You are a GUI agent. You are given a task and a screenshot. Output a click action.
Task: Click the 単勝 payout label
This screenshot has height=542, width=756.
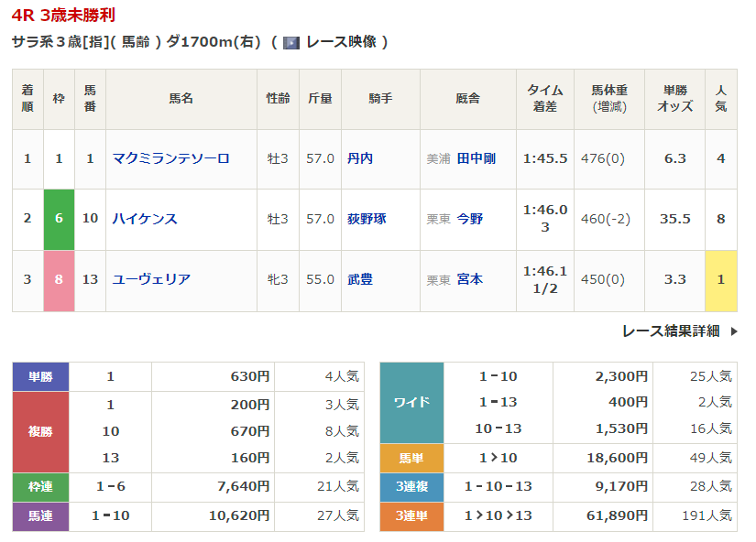click(x=41, y=376)
